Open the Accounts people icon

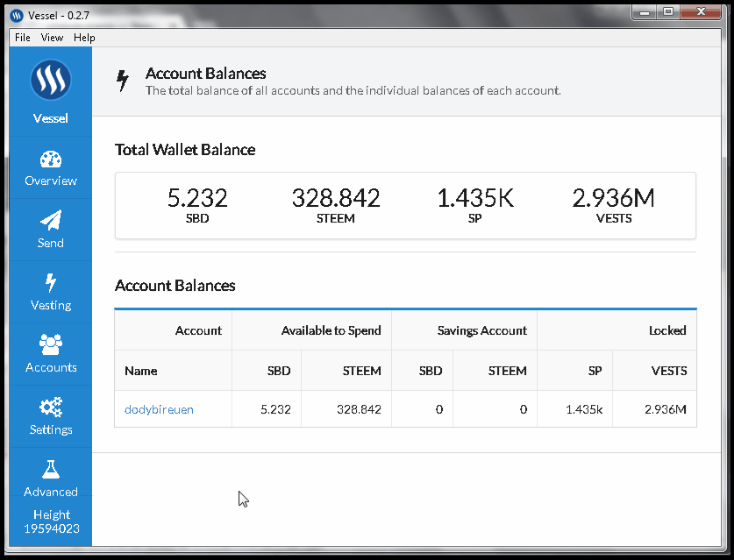51,344
